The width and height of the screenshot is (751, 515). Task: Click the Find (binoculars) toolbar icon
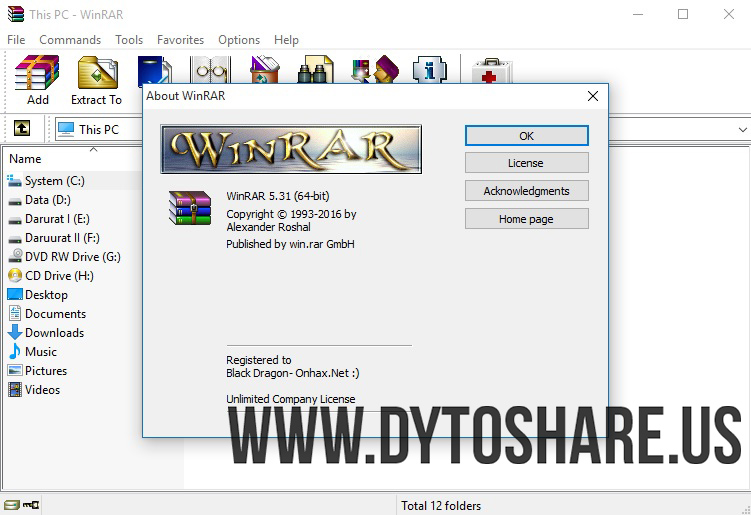click(x=315, y=70)
